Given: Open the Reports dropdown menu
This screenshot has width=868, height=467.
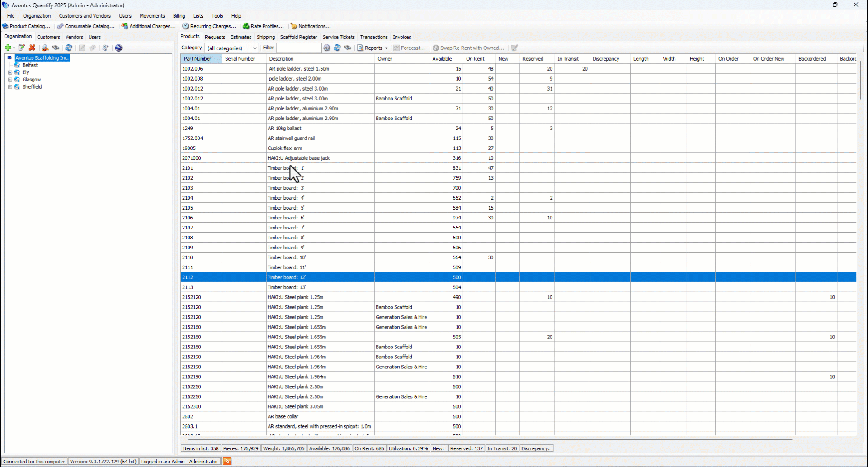Looking at the screenshot, I should pyautogui.click(x=373, y=48).
